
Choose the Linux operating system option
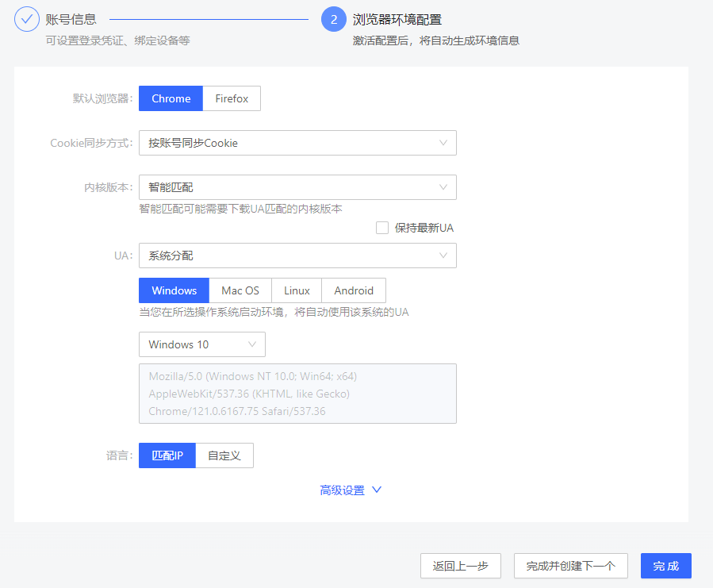click(x=297, y=290)
